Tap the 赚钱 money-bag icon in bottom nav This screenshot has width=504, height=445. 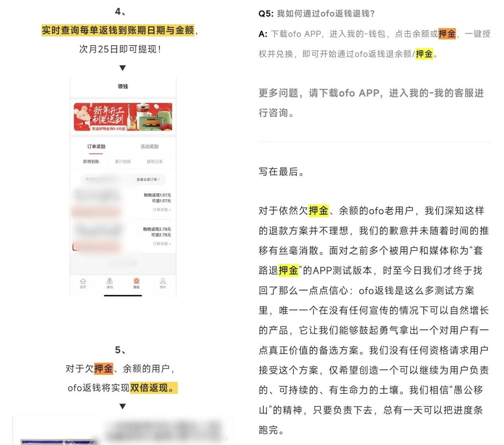[x=110, y=283]
